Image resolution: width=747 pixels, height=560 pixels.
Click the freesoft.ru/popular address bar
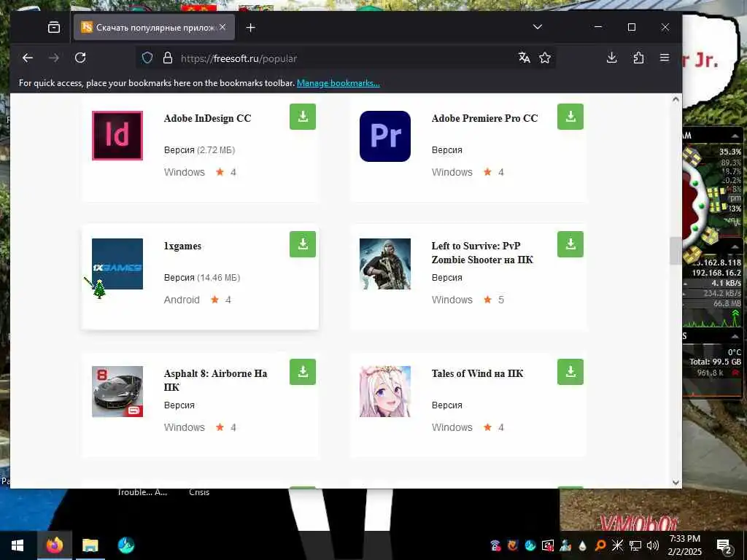click(345, 58)
